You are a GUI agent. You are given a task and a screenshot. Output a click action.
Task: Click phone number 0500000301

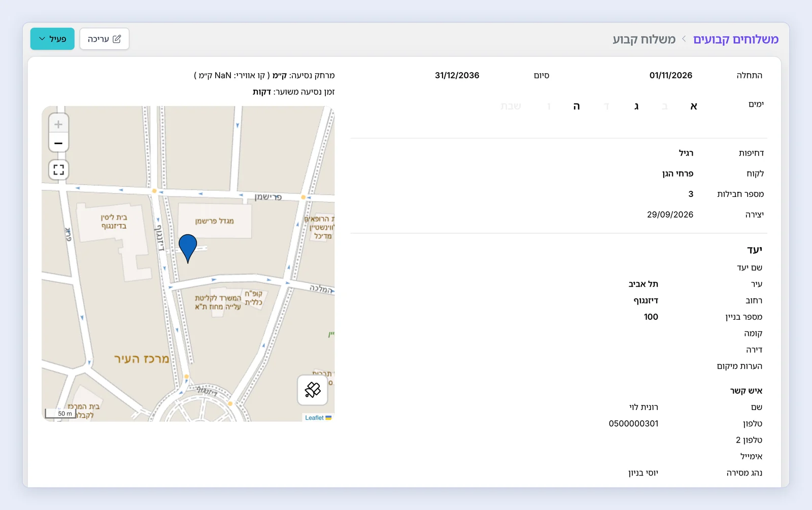[x=633, y=423]
